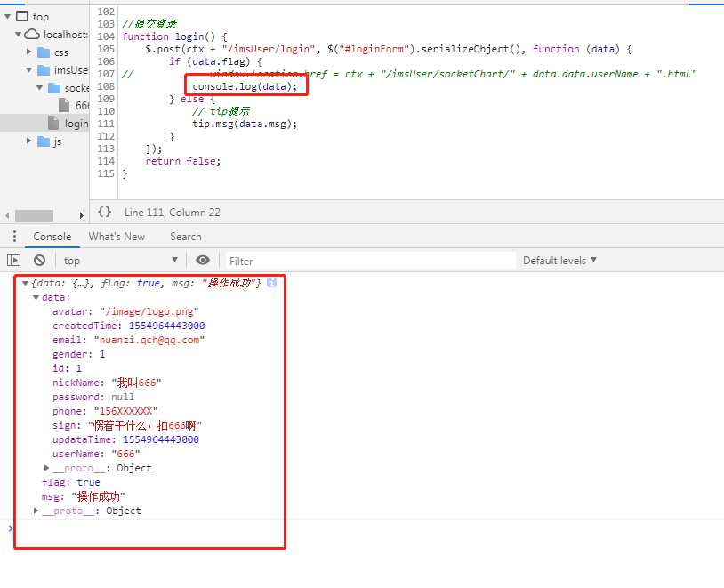Show the console sidebar panel

[x=14, y=261]
